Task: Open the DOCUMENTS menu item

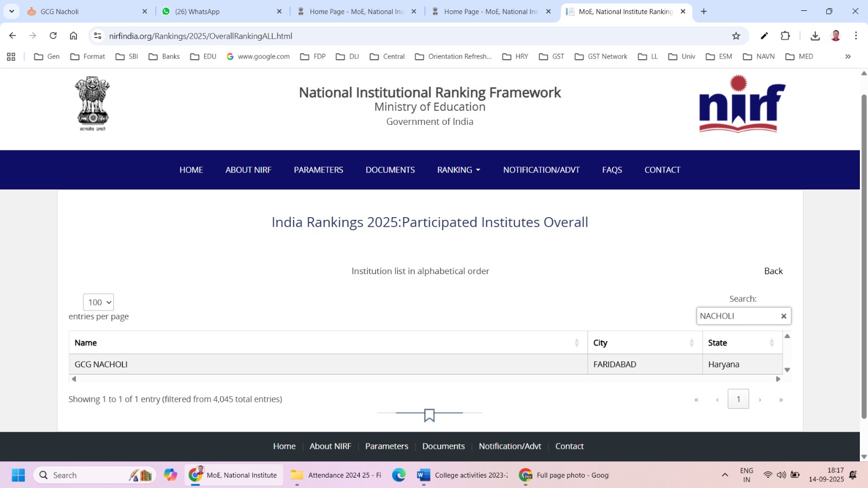Action: pos(390,170)
